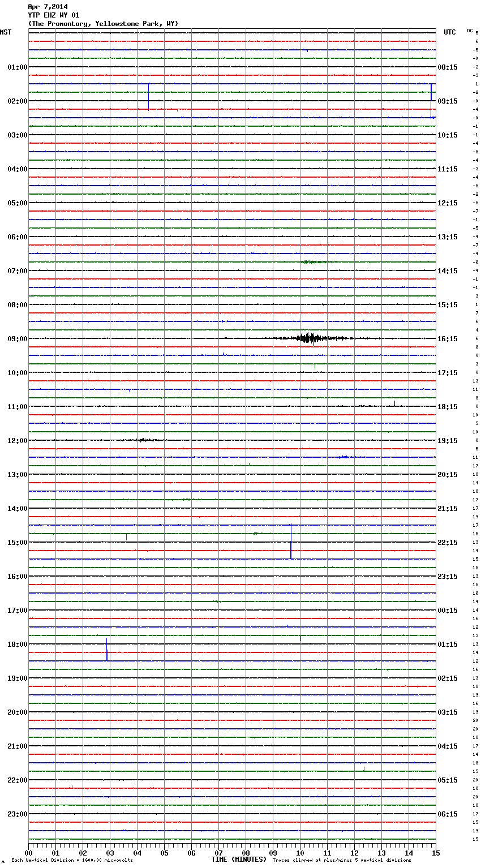
Task: Click the 'TIME (MINUTES)' axis title
Action: (239, 860)
